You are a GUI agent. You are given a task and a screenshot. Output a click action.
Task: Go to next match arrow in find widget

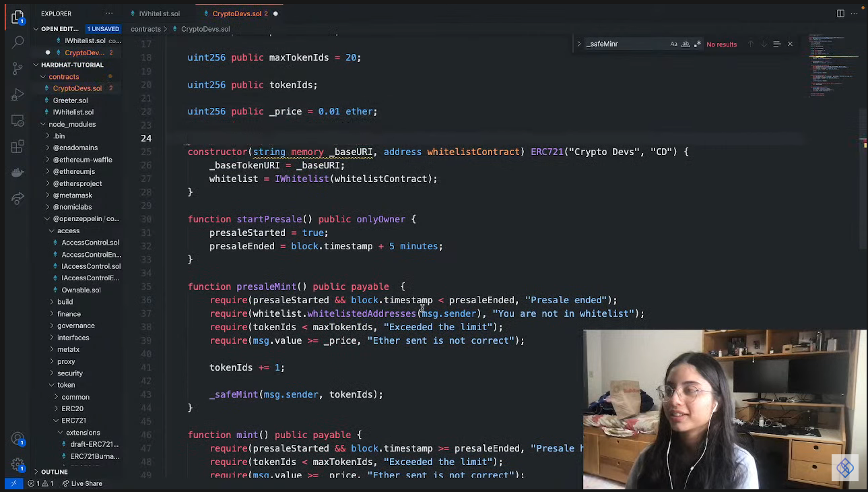point(764,44)
